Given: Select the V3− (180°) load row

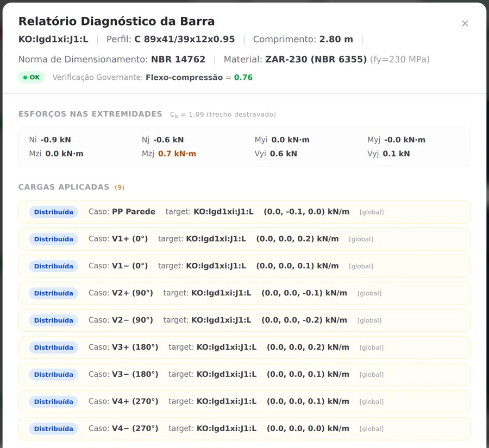Looking at the screenshot, I should [244, 375].
